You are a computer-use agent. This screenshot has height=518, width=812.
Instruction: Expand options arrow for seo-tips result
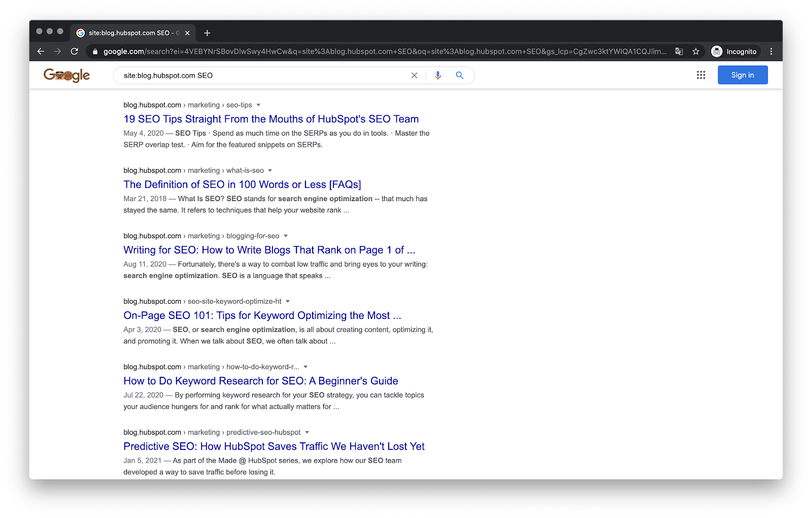258,105
